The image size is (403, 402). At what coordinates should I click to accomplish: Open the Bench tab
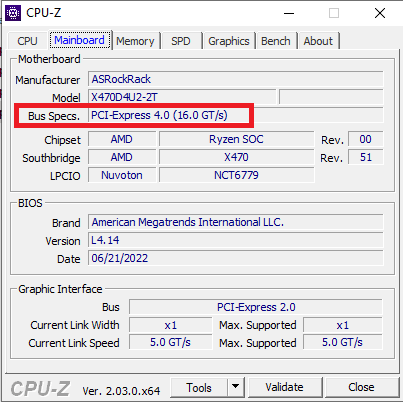[276, 41]
